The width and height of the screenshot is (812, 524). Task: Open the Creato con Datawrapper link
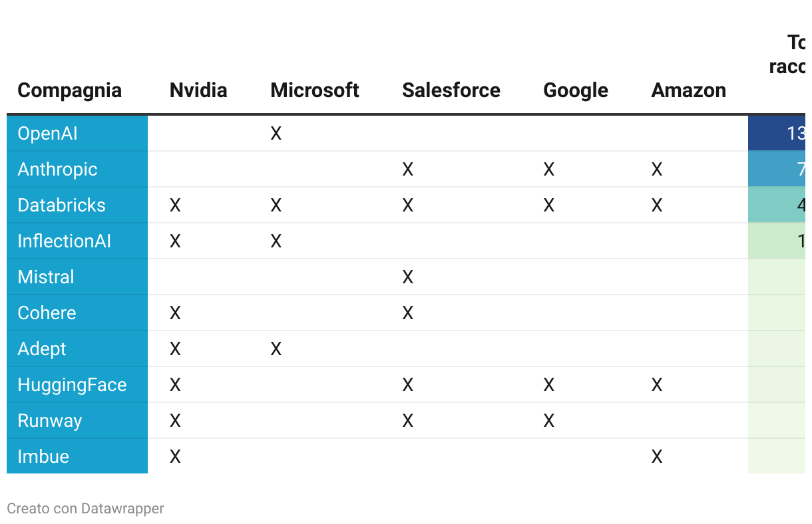[85, 509]
